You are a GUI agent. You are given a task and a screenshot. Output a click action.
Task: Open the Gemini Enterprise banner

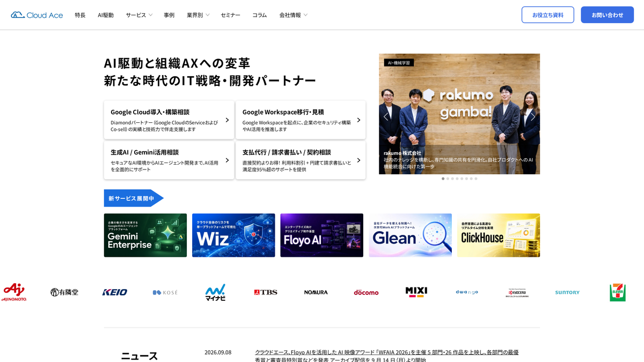coord(145,235)
